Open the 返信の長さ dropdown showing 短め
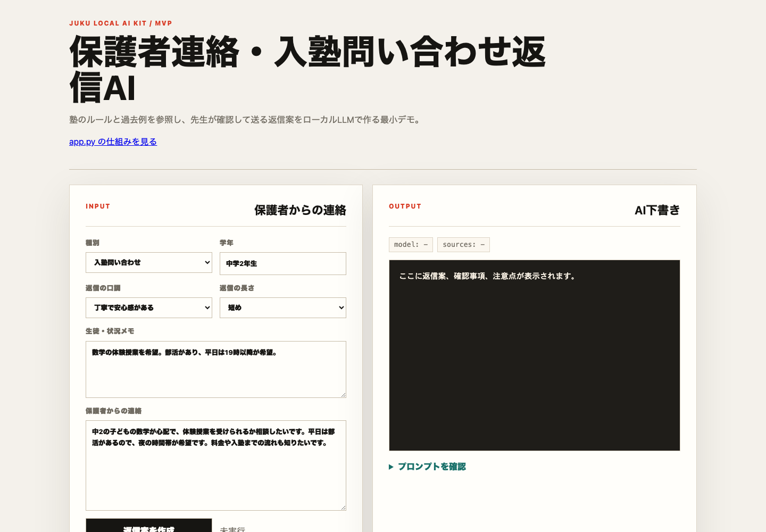The height and width of the screenshot is (532, 766). [x=283, y=307]
